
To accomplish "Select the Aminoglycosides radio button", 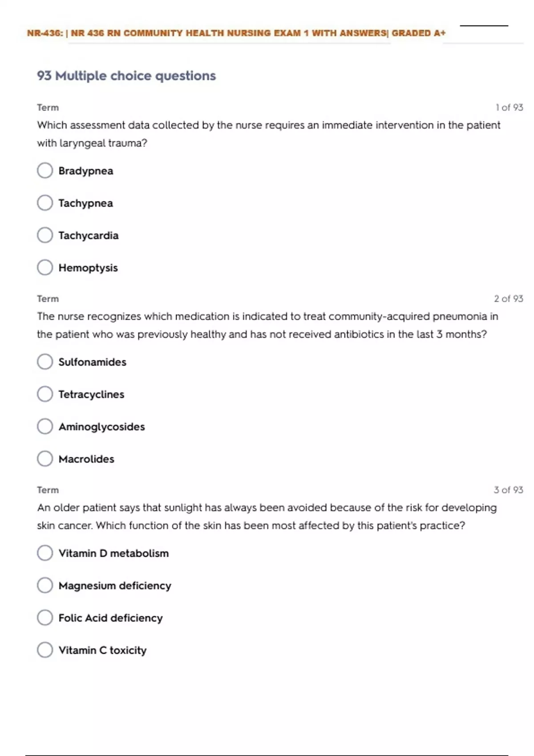I will [45, 426].
